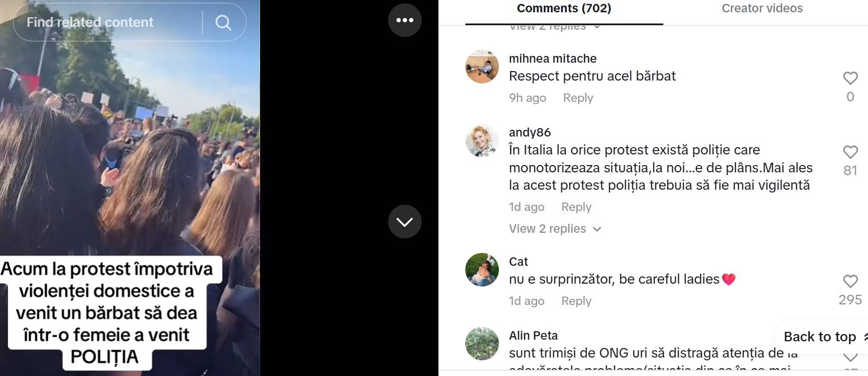The image size is (868, 376).
Task: Reply to Cat's comment
Action: click(576, 301)
